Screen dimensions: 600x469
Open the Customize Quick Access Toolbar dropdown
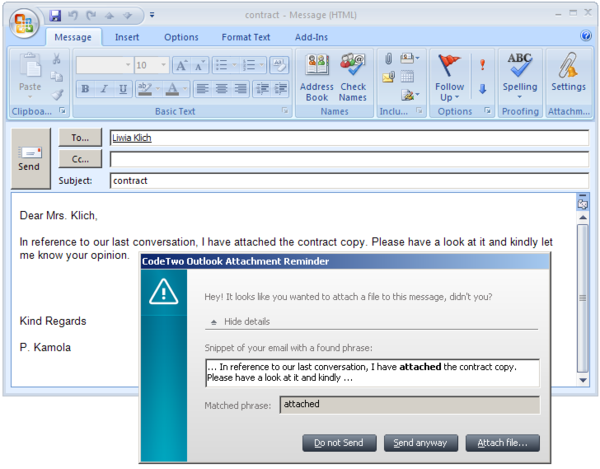pos(152,15)
